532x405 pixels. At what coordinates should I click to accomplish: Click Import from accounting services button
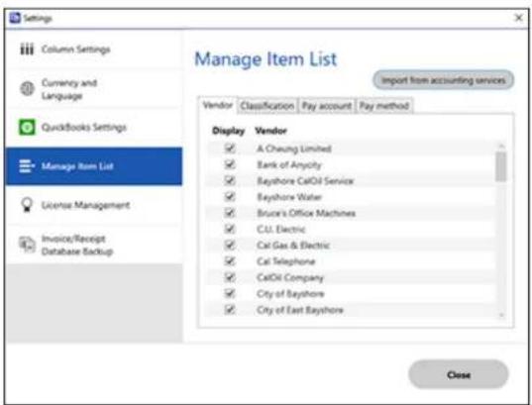pyautogui.click(x=444, y=80)
